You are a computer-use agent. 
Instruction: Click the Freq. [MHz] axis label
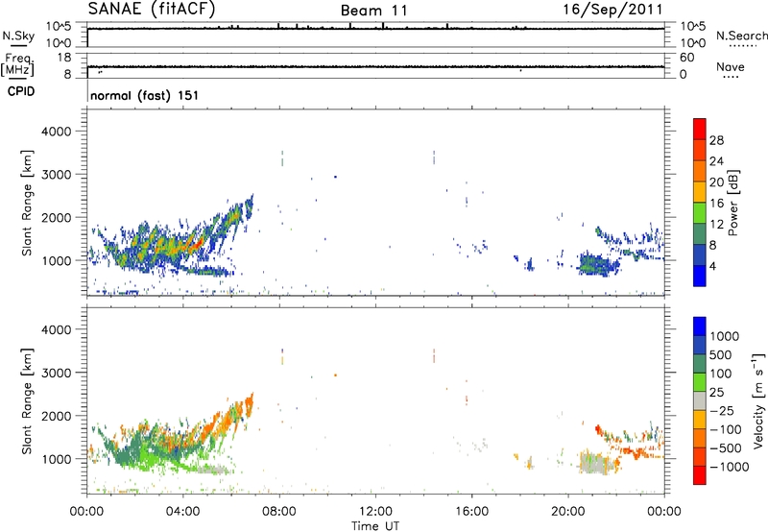pyautogui.click(x=17, y=64)
